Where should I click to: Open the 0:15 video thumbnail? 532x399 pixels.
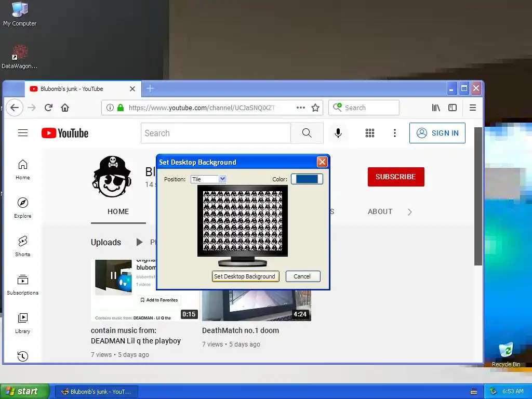pyautogui.click(x=145, y=290)
